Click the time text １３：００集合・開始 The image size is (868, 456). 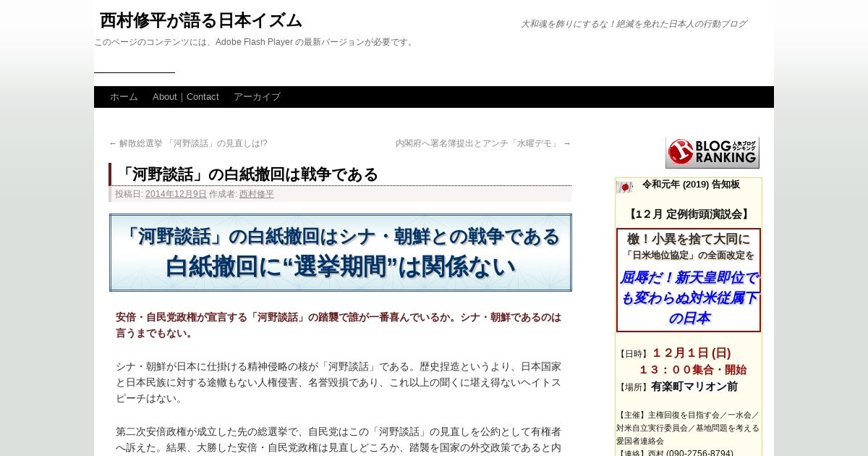[x=692, y=370]
